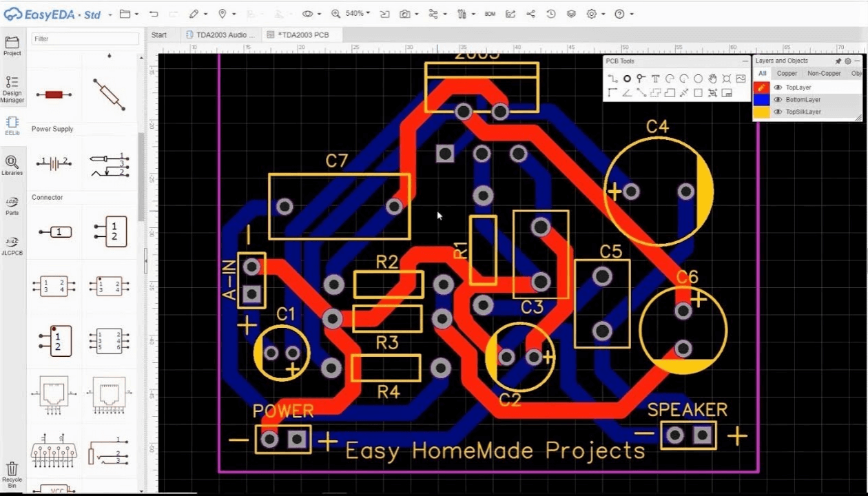Click the BottomLayer blue color swatch

(x=761, y=99)
